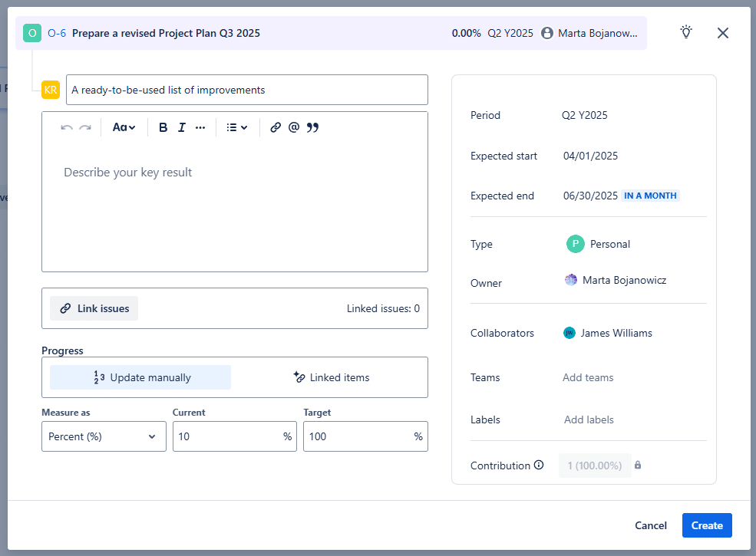The image size is (756, 556).
Task: Toggle bold formatting in description editor
Action: pyautogui.click(x=163, y=127)
